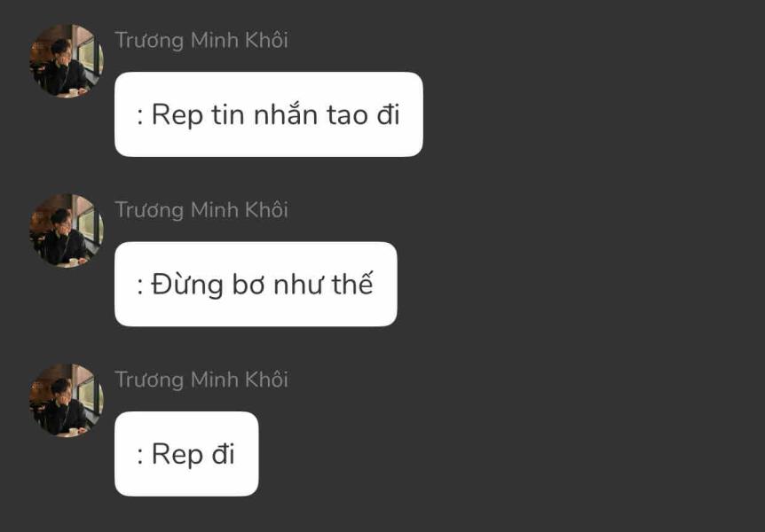765x532 pixels.
Task: Click avatar beside "Rep tin nhắn tao đi" message
Action: (67, 61)
